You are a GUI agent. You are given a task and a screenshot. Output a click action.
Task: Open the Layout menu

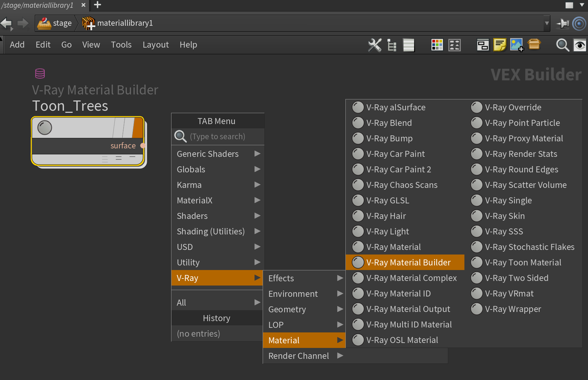pyautogui.click(x=156, y=45)
